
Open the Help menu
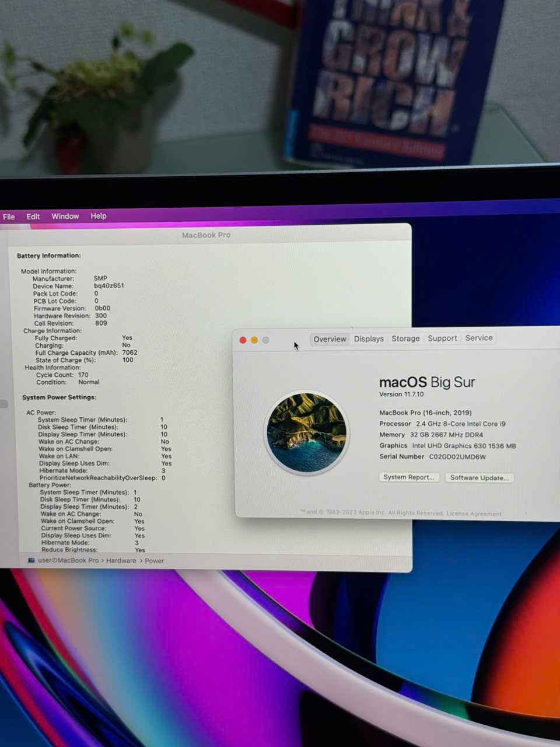click(x=99, y=216)
